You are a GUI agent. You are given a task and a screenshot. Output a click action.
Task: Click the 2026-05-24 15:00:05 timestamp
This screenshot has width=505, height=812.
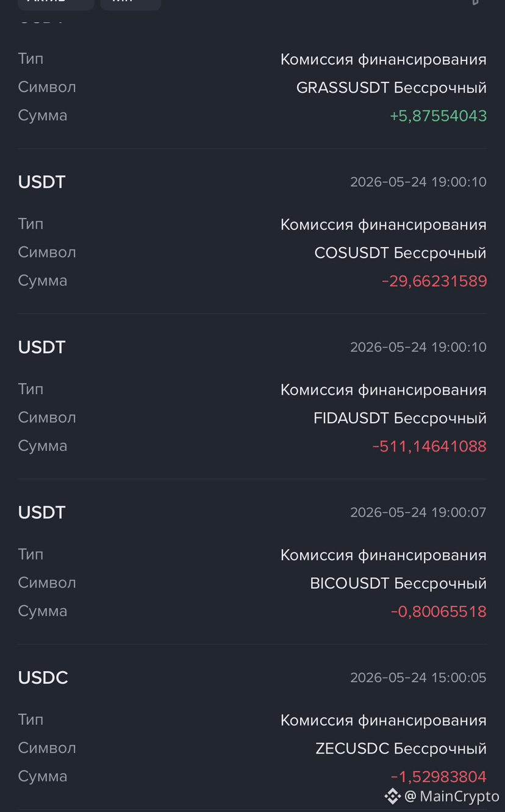click(x=418, y=678)
